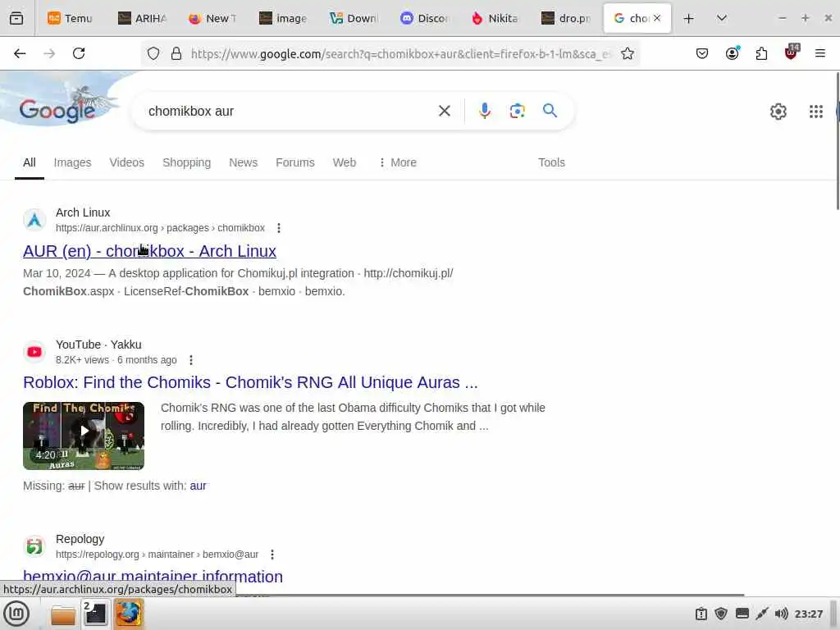Open the volume control in tray
The width and height of the screenshot is (840, 630).
pos(781,614)
